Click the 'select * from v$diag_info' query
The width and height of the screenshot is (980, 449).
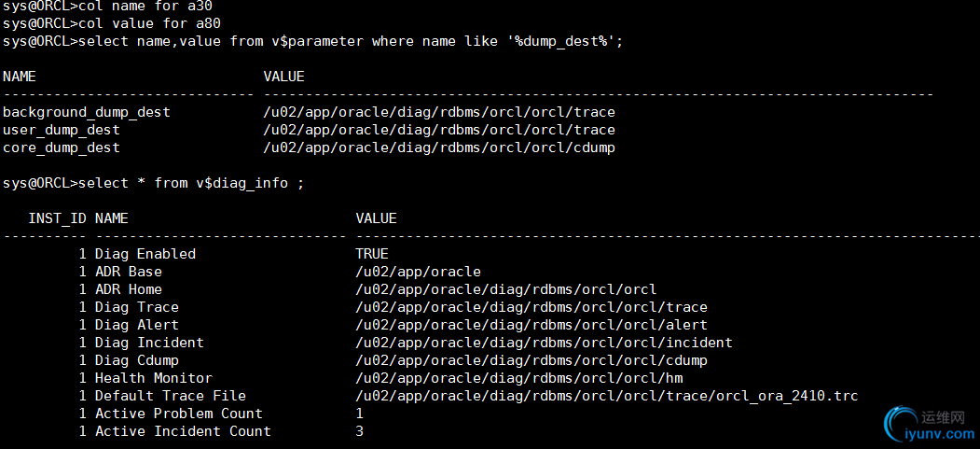pos(153,183)
